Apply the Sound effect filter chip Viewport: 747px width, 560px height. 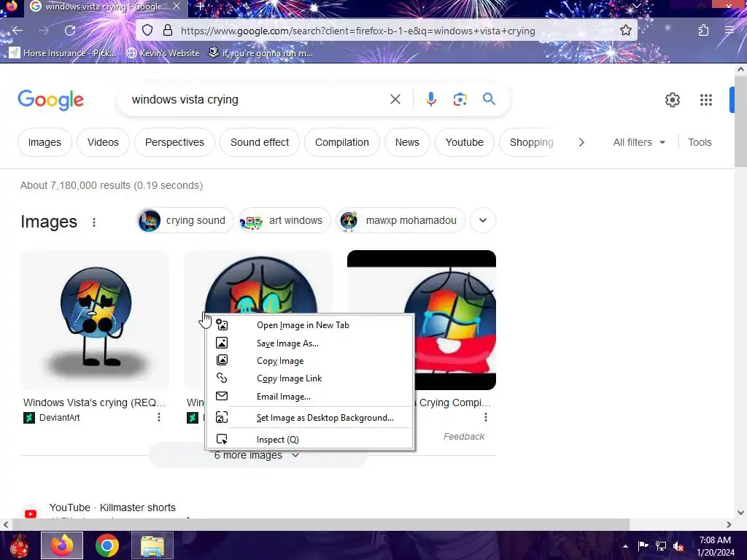click(260, 142)
